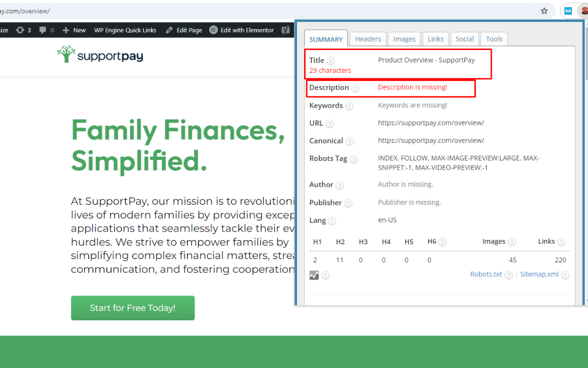Image resolution: width=588 pixels, height=368 pixels.
Task: Go to the Tools tab
Action: (494, 39)
